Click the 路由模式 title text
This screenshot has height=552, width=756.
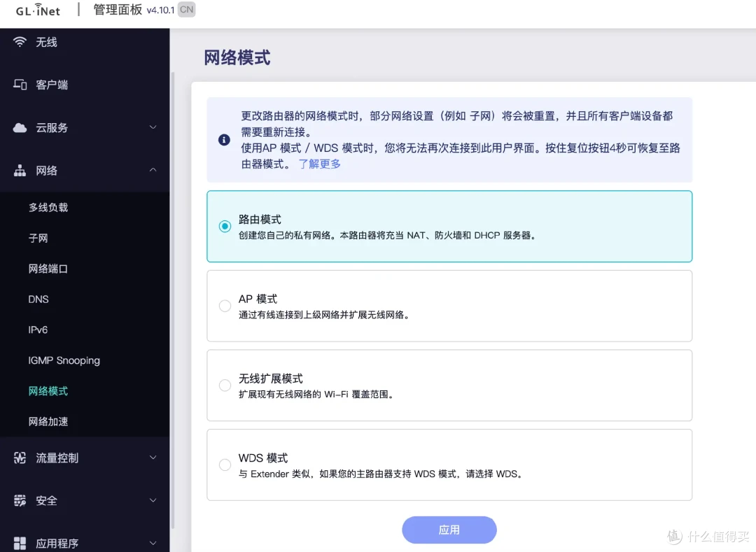[260, 220]
